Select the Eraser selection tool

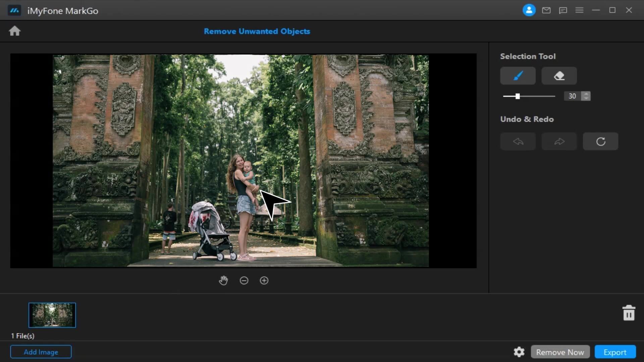[x=559, y=76]
